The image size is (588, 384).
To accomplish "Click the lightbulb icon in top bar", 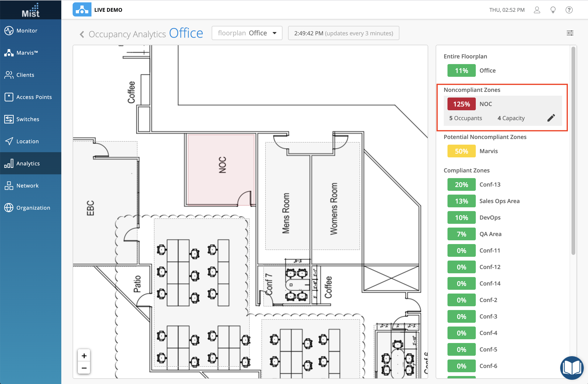I will [x=553, y=10].
